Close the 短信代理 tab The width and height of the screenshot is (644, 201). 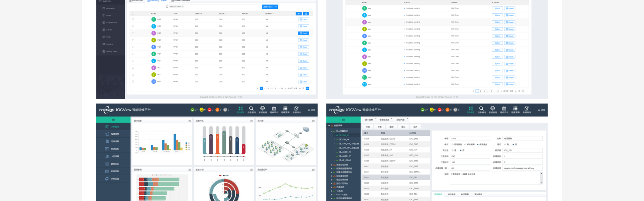click(x=408, y=118)
